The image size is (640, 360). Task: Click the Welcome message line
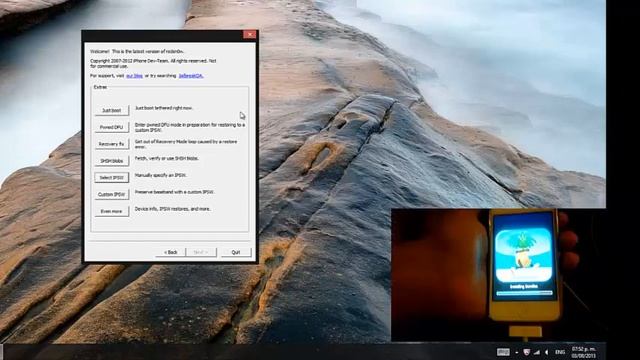click(137, 51)
